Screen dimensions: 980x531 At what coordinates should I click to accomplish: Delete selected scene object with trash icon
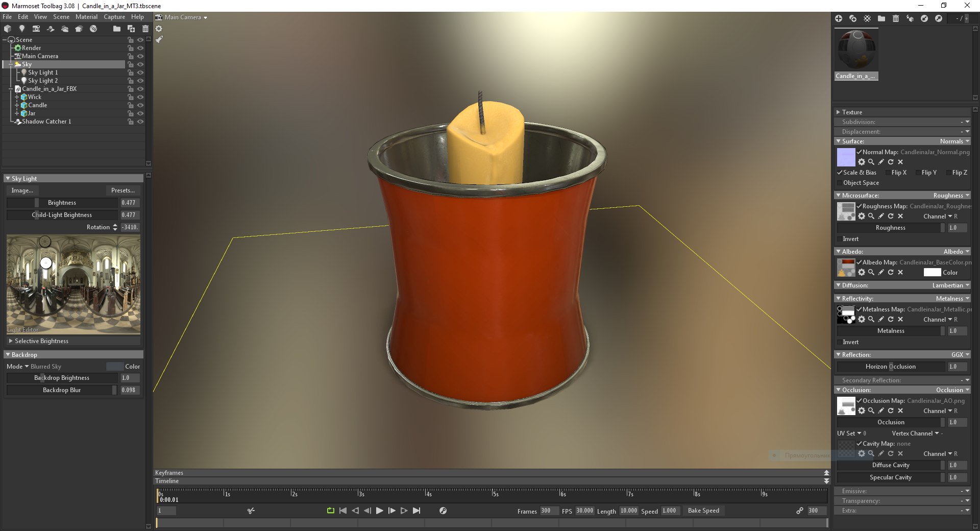point(145,29)
